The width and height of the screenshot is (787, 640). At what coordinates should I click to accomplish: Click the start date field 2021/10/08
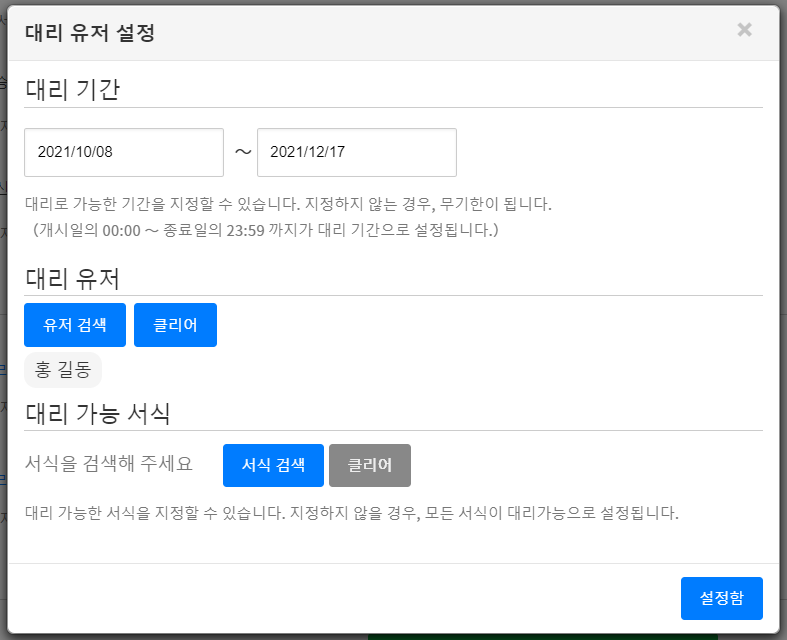pyautogui.click(x=124, y=152)
